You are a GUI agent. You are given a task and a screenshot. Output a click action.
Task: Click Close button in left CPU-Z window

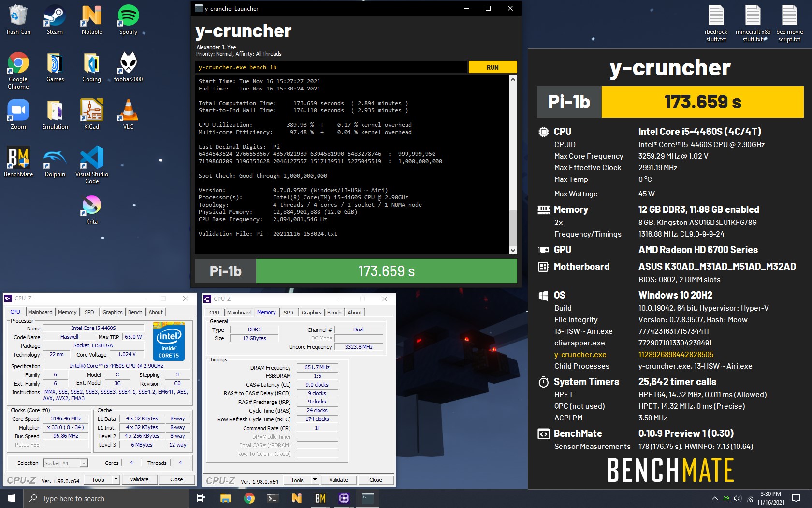[x=176, y=479]
